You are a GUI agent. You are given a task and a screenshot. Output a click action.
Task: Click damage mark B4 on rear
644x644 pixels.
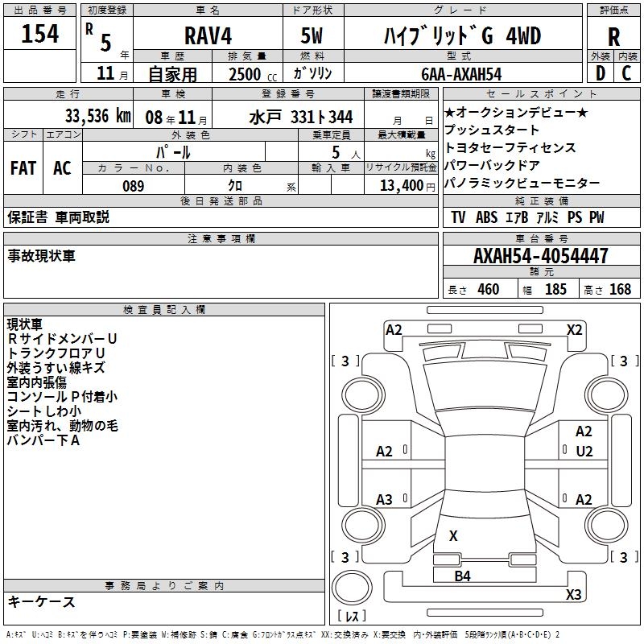462,576
